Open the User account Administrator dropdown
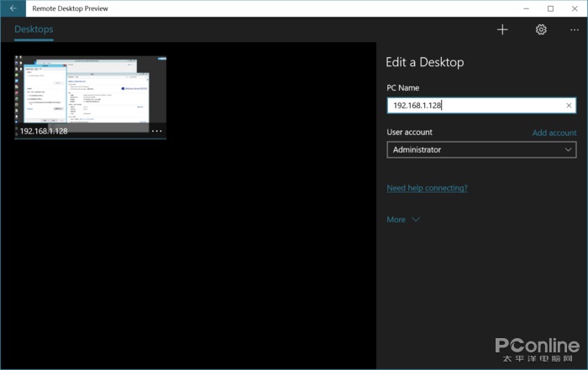Viewport: 588px width, 370px height. pyautogui.click(x=480, y=150)
